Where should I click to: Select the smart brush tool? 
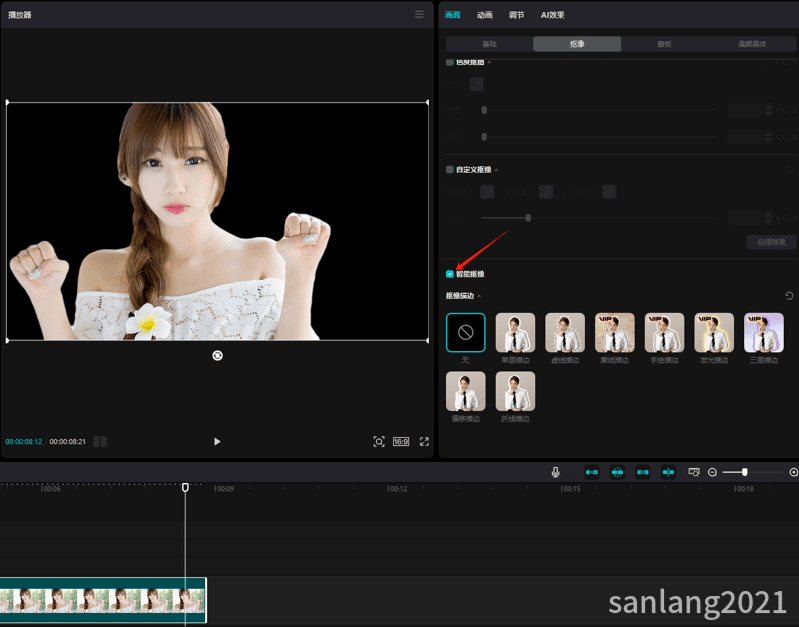(x=487, y=192)
